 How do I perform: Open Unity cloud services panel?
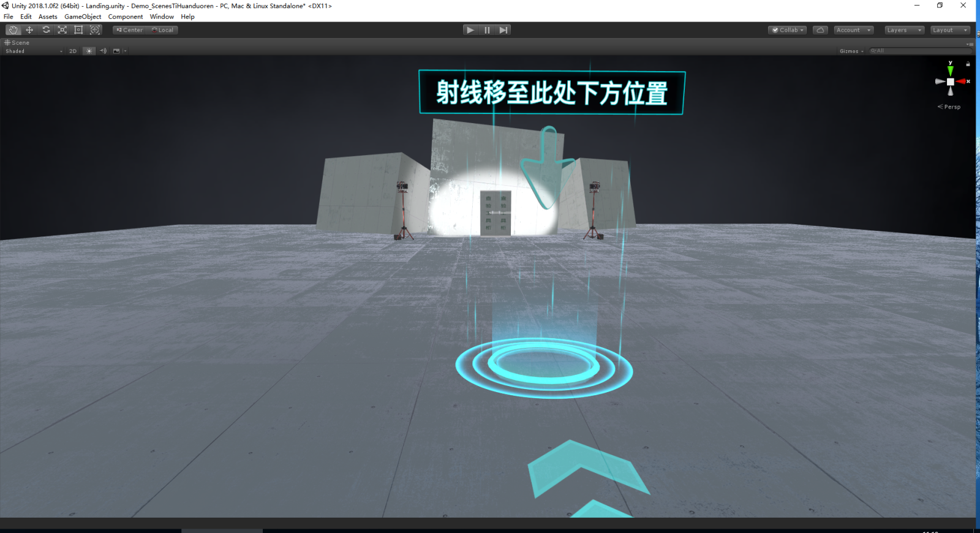[820, 30]
